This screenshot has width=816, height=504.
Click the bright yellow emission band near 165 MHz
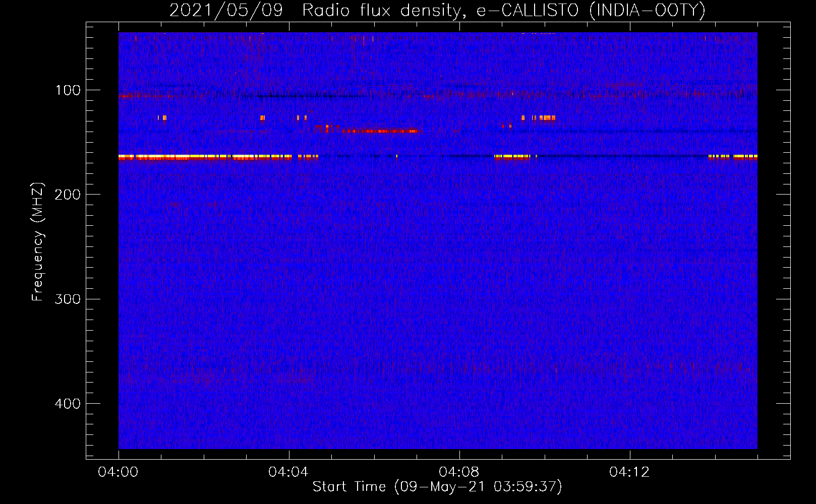point(205,157)
